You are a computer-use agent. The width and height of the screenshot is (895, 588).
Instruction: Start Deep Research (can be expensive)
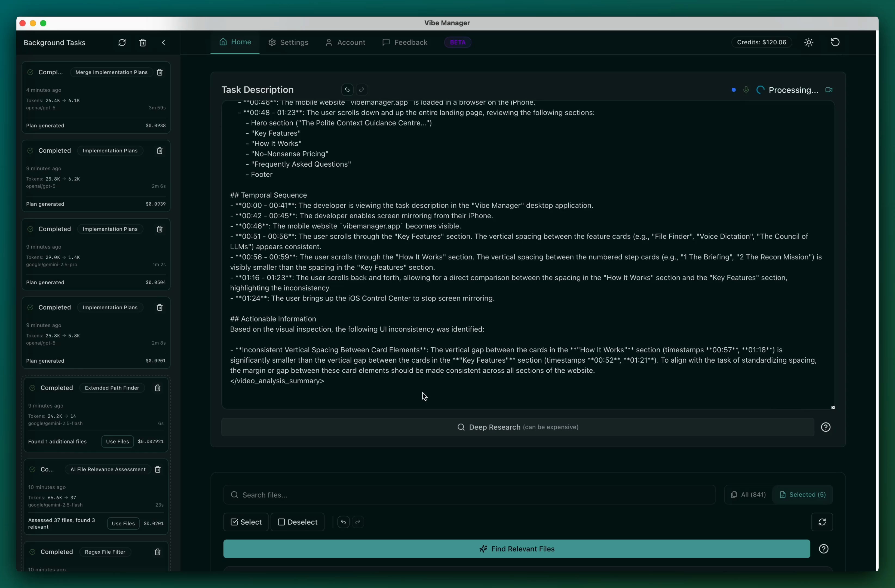[x=517, y=427]
